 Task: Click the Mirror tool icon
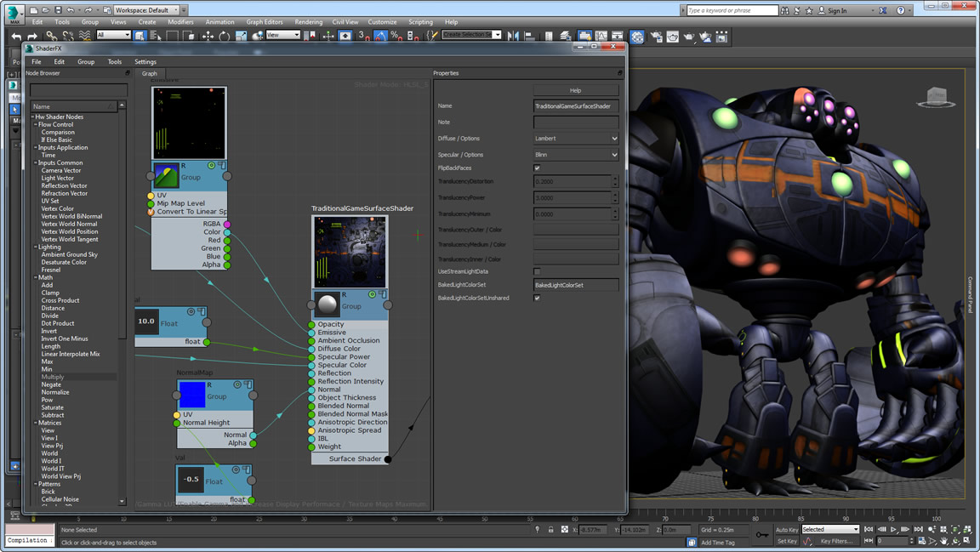[x=511, y=36]
